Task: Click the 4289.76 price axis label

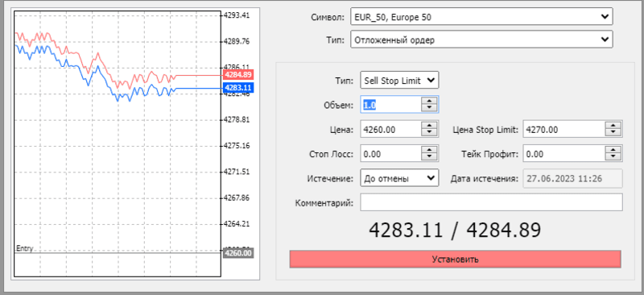Action: tap(236, 41)
